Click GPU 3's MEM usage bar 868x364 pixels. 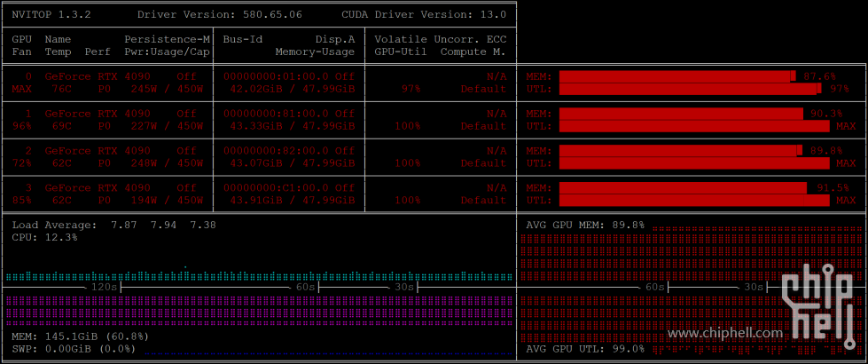(683, 188)
